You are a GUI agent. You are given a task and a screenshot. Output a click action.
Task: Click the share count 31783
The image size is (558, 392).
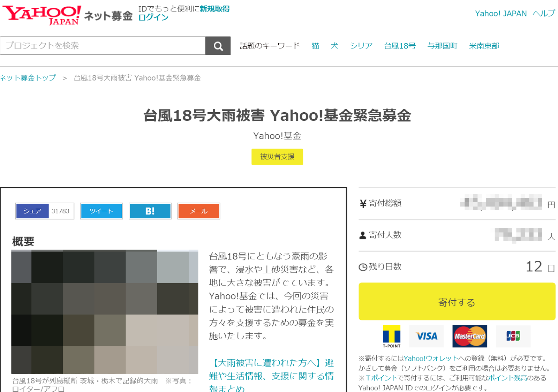pos(61,211)
